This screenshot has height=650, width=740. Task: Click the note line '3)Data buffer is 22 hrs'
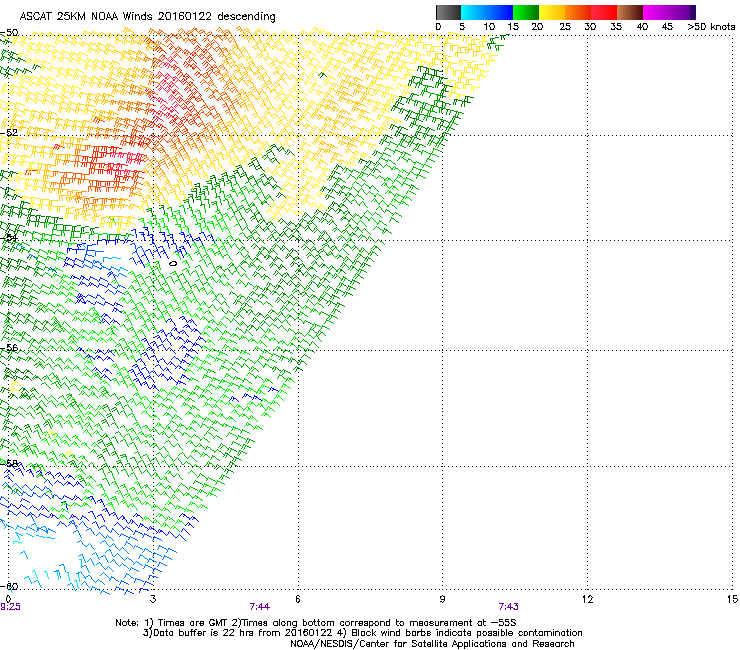(x=362, y=633)
